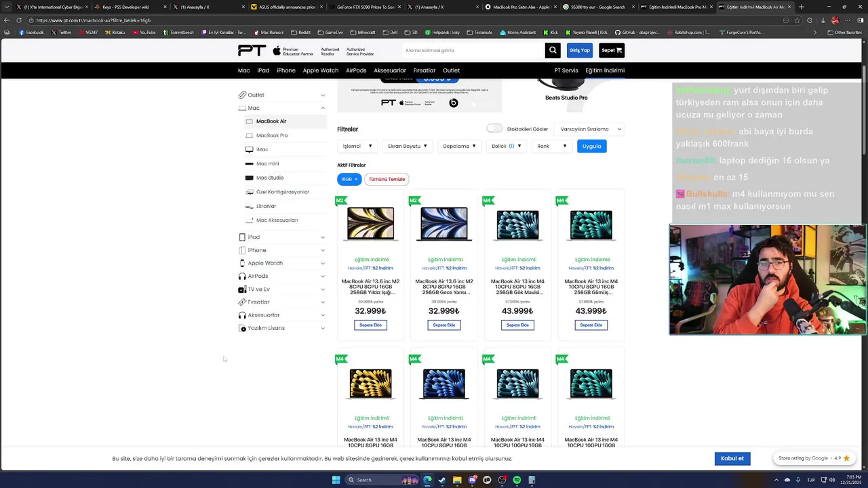Expand the Outlet category chevron
This screenshot has height=488, width=868.
[x=323, y=95]
